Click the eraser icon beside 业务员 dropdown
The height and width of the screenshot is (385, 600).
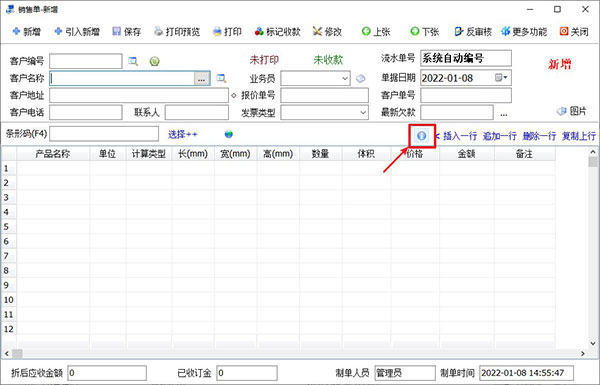pos(360,78)
